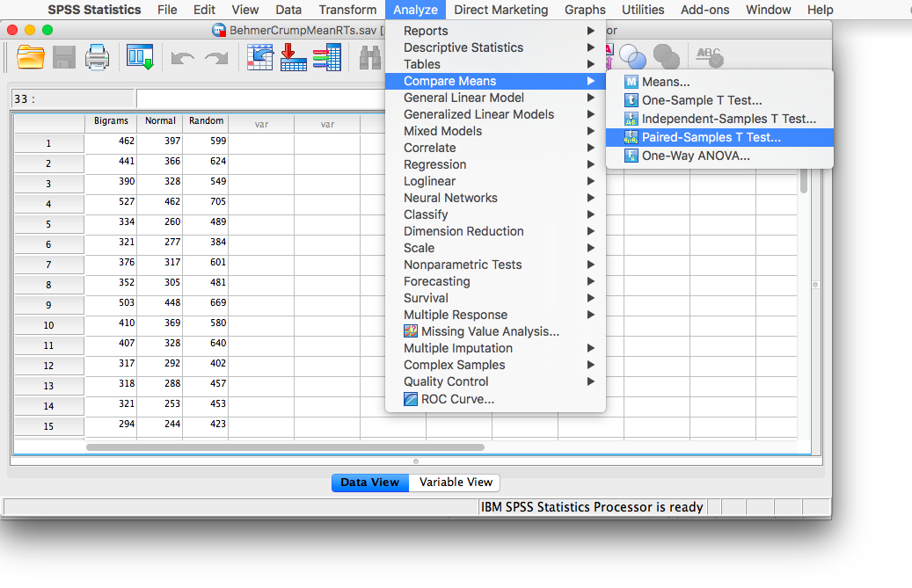Expand the Neural Networks submenu

pos(495,198)
